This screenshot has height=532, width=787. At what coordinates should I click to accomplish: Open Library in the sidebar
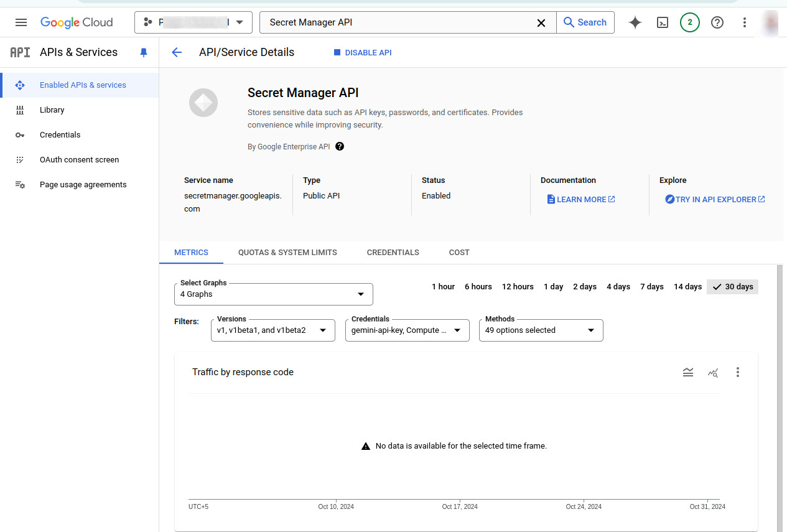(x=80, y=110)
